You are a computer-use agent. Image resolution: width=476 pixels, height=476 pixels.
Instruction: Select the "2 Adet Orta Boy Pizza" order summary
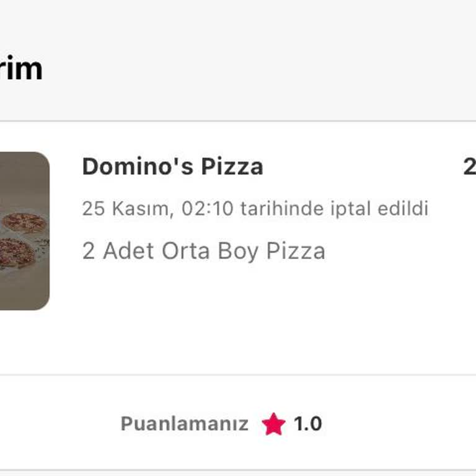click(x=203, y=251)
